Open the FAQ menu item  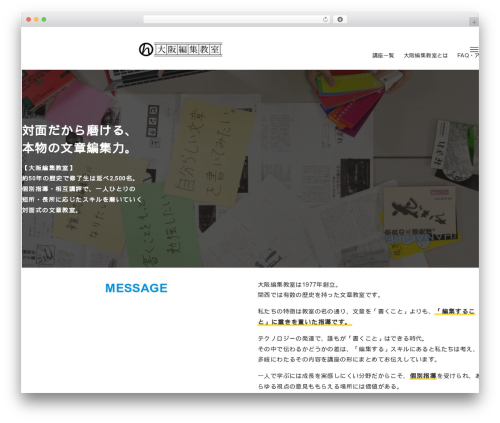click(468, 55)
